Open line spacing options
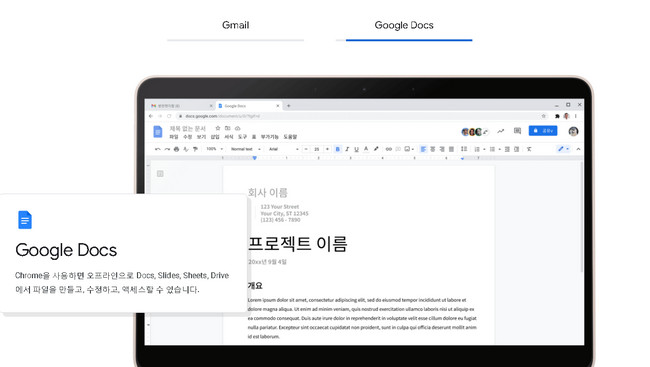Image resolution: width=650 pixels, height=367 pixels. tap(464, 149)
